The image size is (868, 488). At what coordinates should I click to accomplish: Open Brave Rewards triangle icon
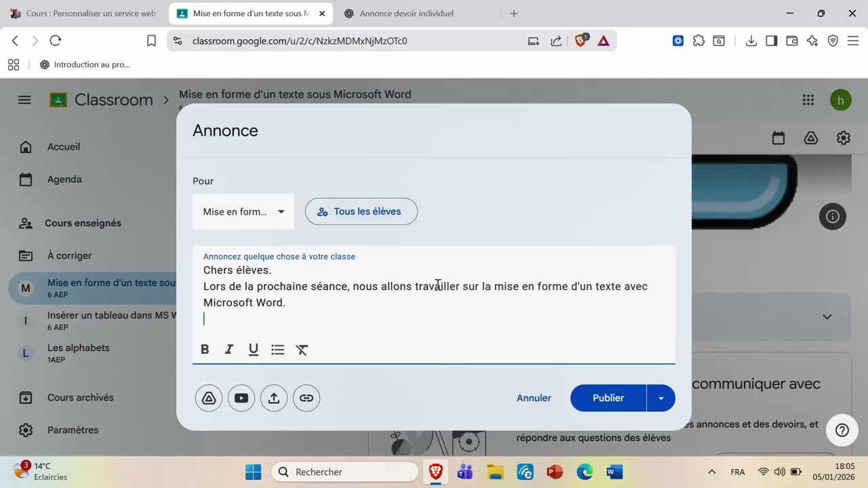[x=604, y=41]
